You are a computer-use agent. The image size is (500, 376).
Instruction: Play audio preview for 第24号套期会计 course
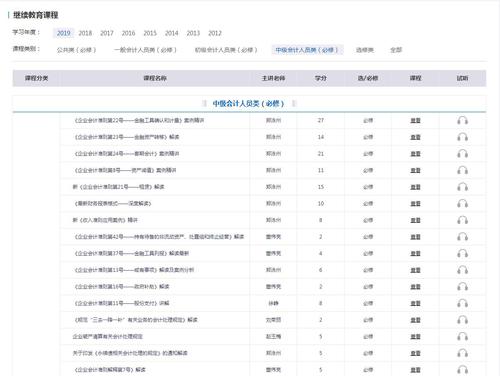[x=462, y=154]
